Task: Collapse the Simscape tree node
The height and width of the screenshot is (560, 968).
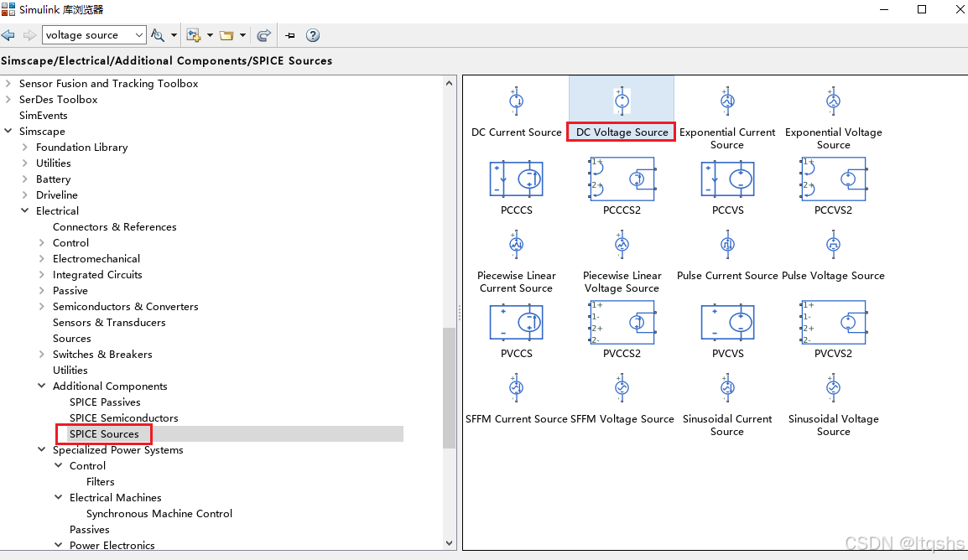Action: pos(8,131)
